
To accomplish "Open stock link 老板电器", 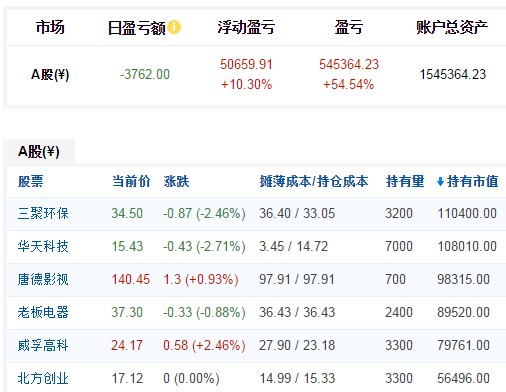I will pyautogui.click(x=43, y=312).
